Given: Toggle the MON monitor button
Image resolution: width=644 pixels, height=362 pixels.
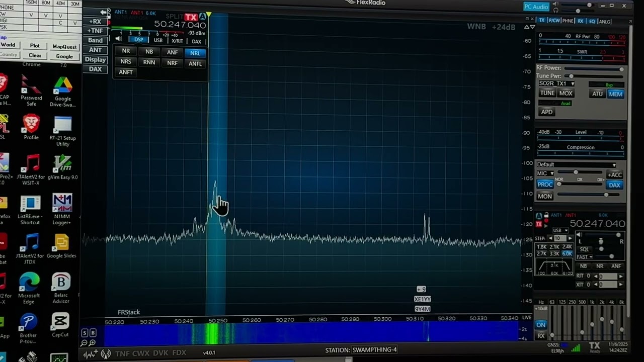Looking at the screenshot, I should (x=545, y=197).
